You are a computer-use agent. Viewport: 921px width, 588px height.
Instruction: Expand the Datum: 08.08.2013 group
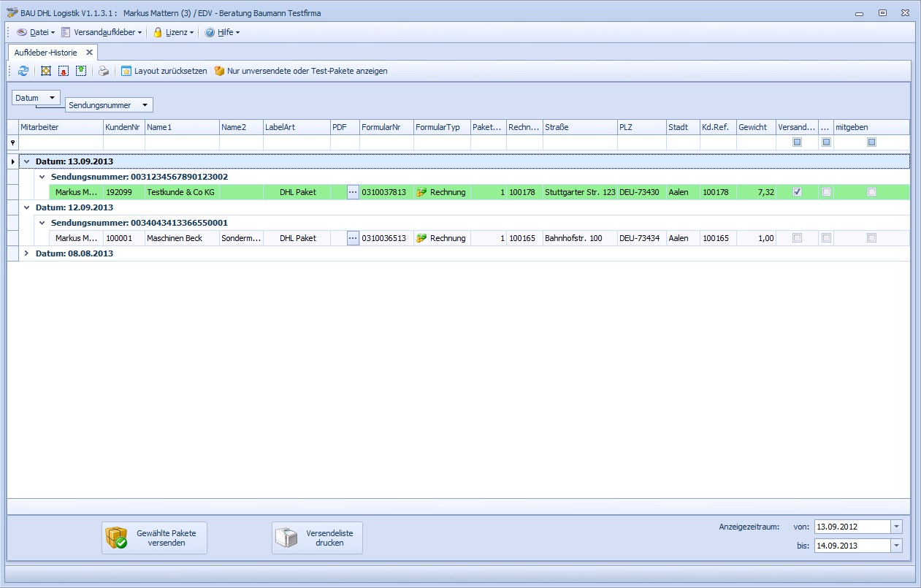click(27, 253)
